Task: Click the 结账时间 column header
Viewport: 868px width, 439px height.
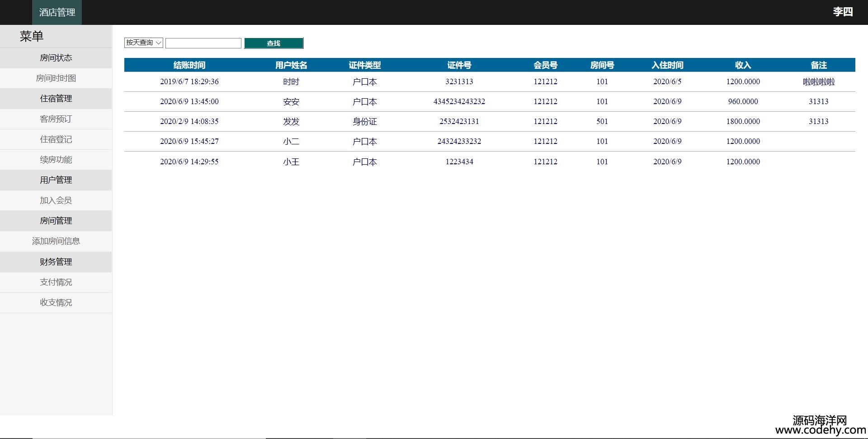Action: click(189, 65)
